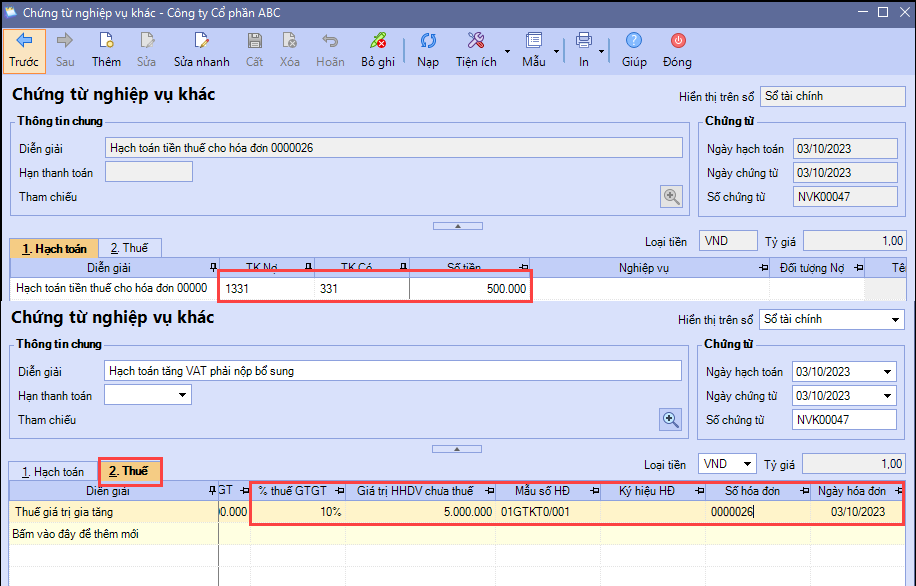Open the Ngày hạch toán date dropdown arrow
Image resolution: width=916 pixels, height=586 pixels.
pyautogui.click(x=888, y=372)
